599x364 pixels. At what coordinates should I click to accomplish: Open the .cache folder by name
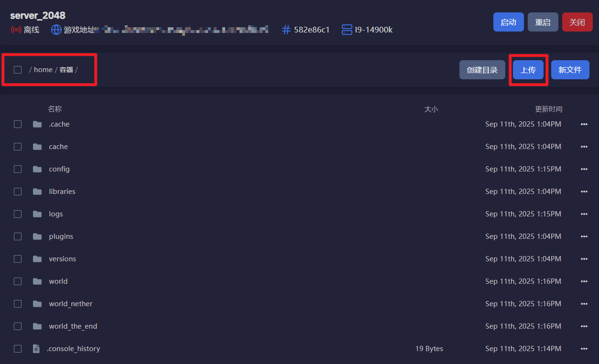point(59,124)
